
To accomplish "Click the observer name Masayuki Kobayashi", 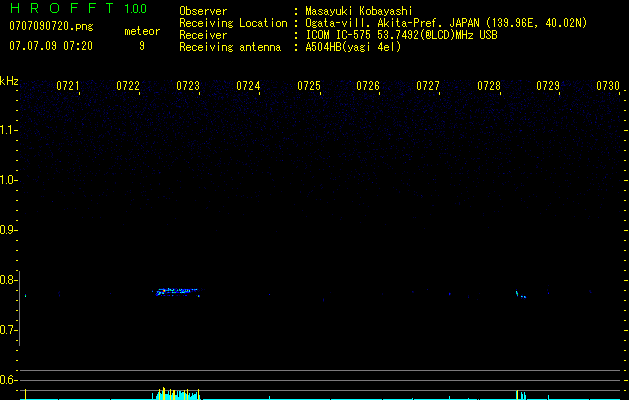I will (359, 11).
